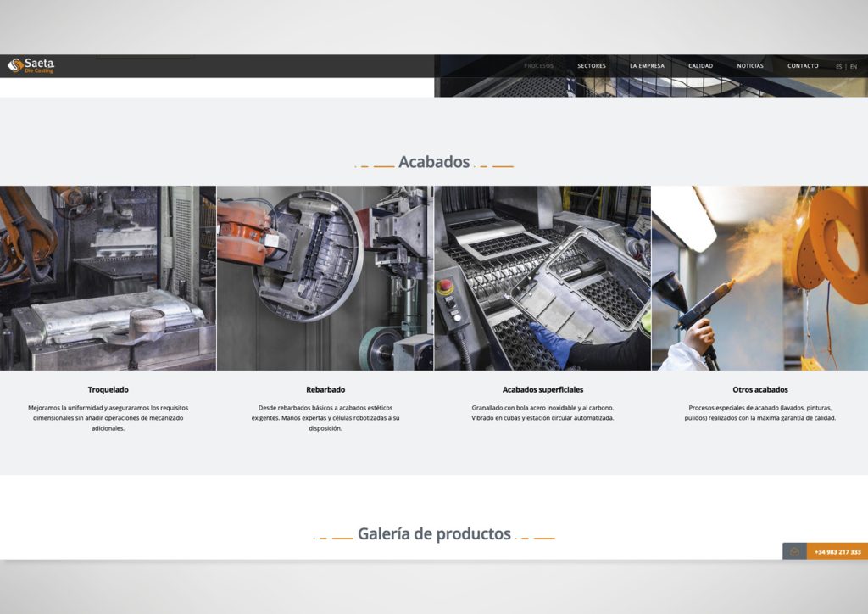The width and height of the screenshot is (868, 614).
Task: Click the envelope contact icon
Action: coord(794,551)
